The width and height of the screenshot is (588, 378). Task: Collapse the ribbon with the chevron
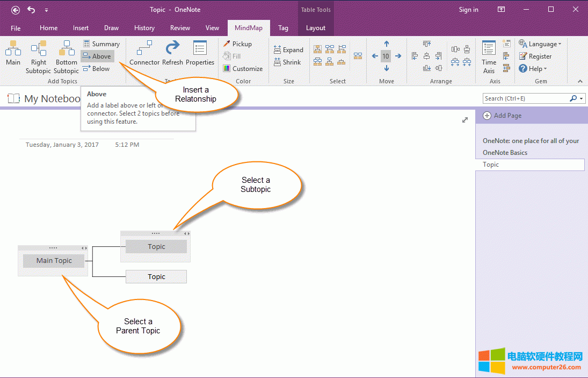[x=580, y=81]
